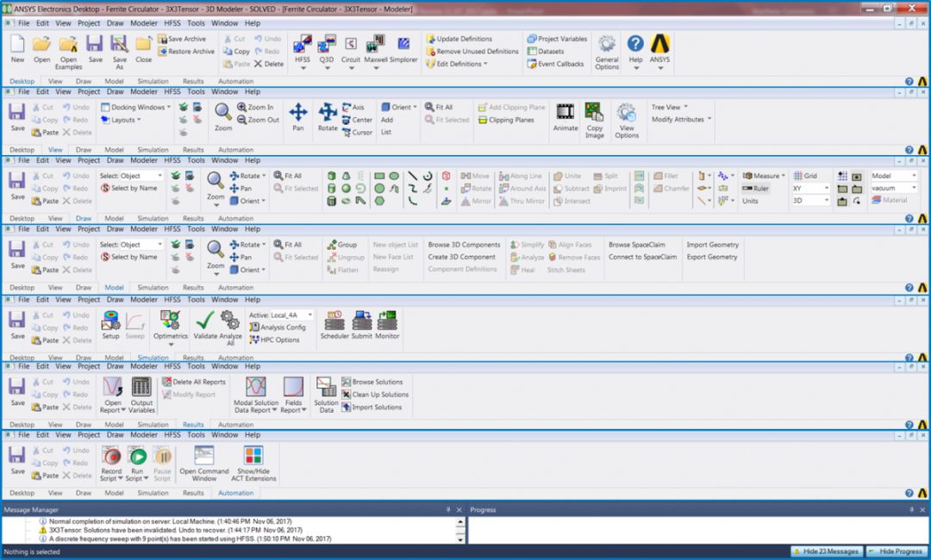Open the Scheduler icon
This screenshot has height=560, width=931.
[x=334, y=320]
